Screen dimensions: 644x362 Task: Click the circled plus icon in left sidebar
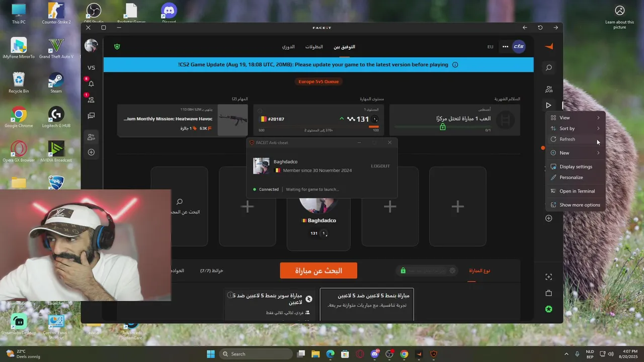[x=91, y=152]
